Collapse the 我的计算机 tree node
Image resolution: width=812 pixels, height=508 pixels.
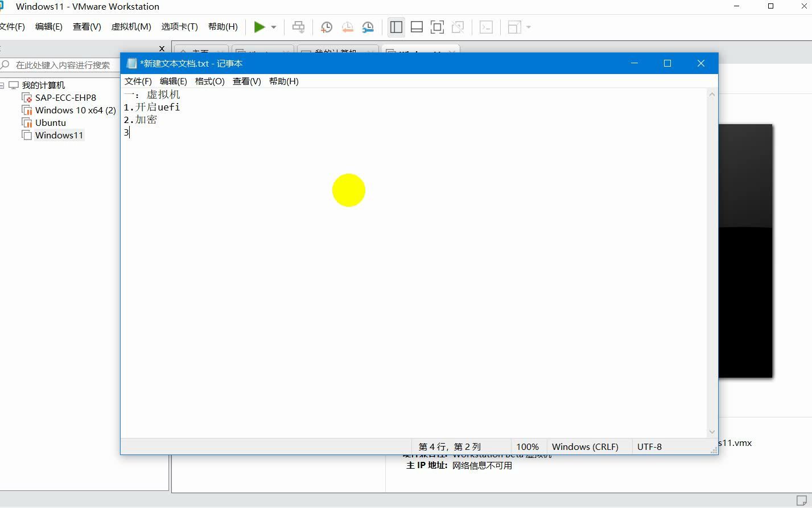4,84
